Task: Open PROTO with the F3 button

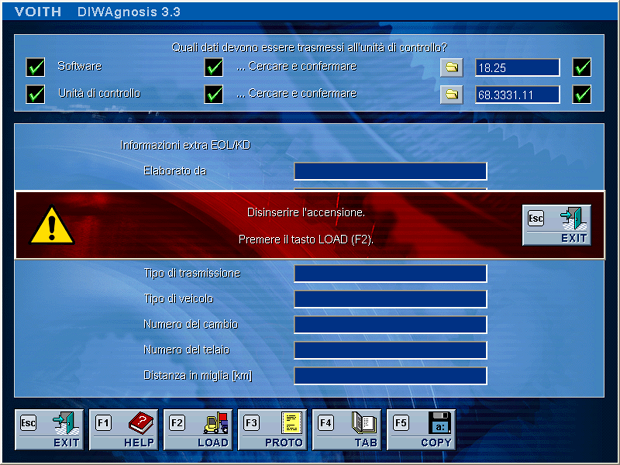Action: (272, 429)
